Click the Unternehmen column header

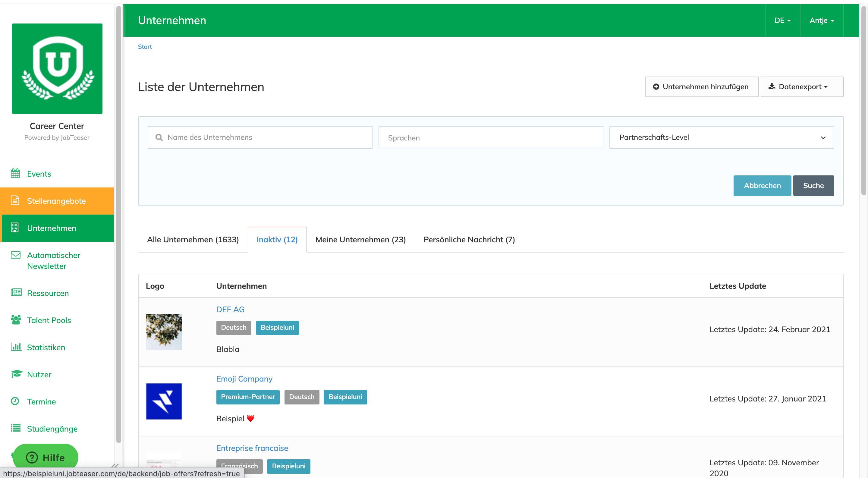pos(241,286)
